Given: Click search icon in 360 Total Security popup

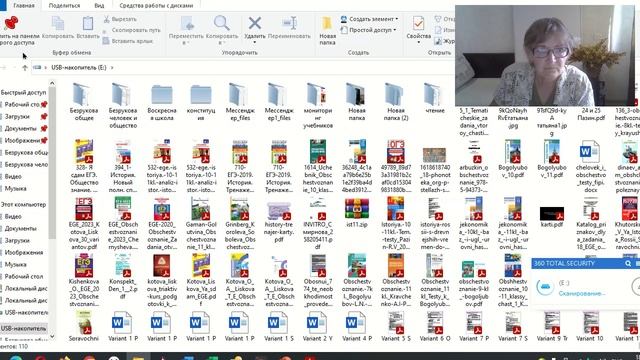Looking at the screenshot, I should tap(628, 264).
